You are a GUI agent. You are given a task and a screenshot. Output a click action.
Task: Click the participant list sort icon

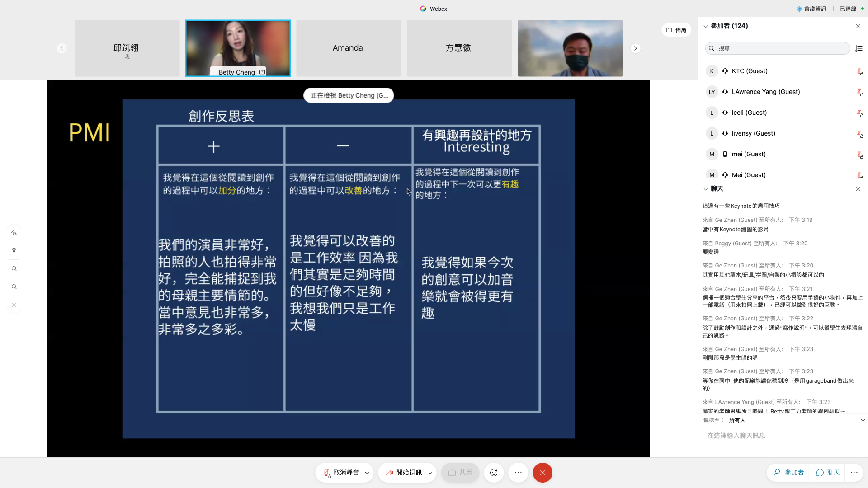(x=859, y=48)
